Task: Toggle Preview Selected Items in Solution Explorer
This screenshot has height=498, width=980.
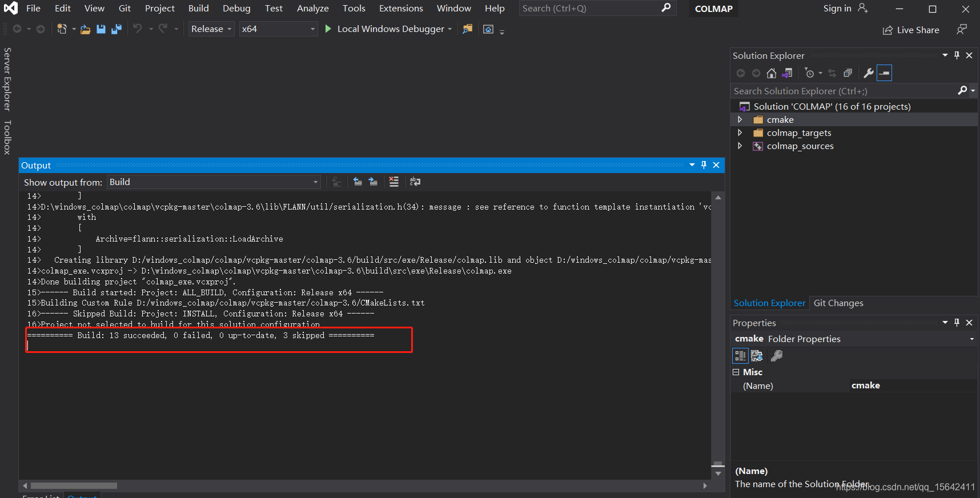Action: pyautogui.click(x=884, y=73)
